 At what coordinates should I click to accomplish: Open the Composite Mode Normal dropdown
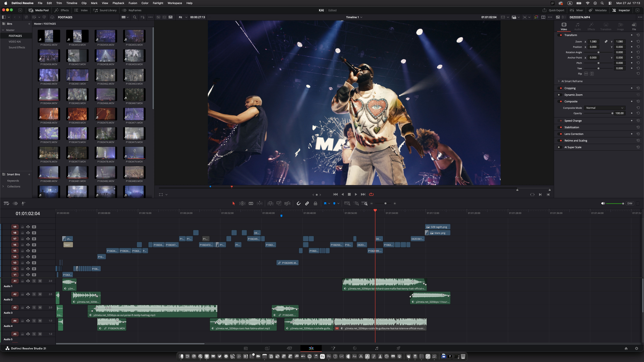coord(604,108)
